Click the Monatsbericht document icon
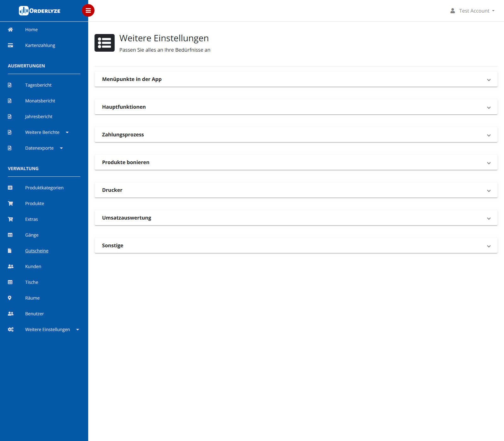504x441 pixels. (x=10, y=101)
